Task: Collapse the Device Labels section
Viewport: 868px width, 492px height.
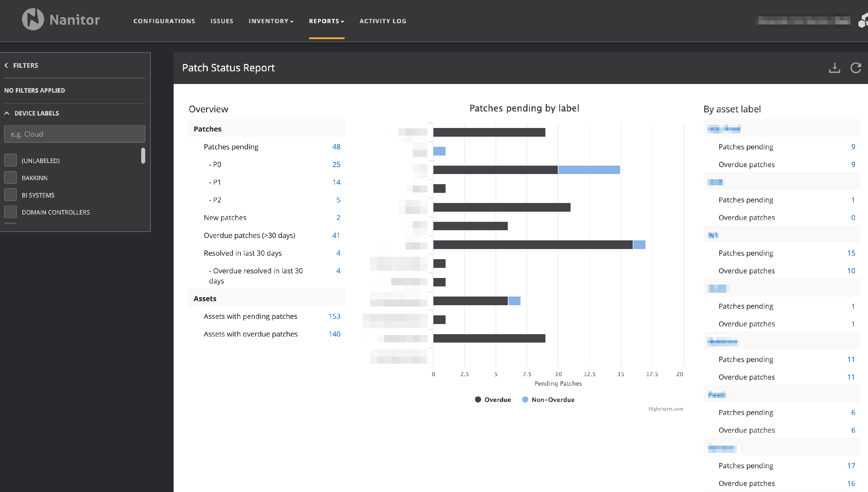Action: point(7,113)
